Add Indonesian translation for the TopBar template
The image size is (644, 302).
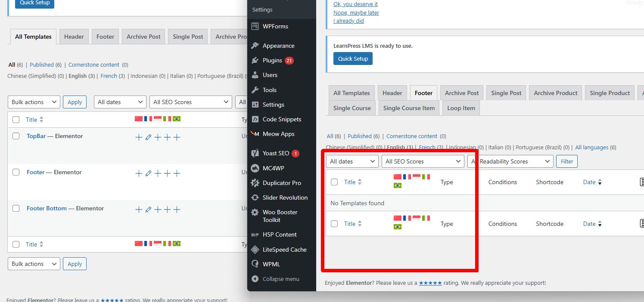tap(158, 137)
